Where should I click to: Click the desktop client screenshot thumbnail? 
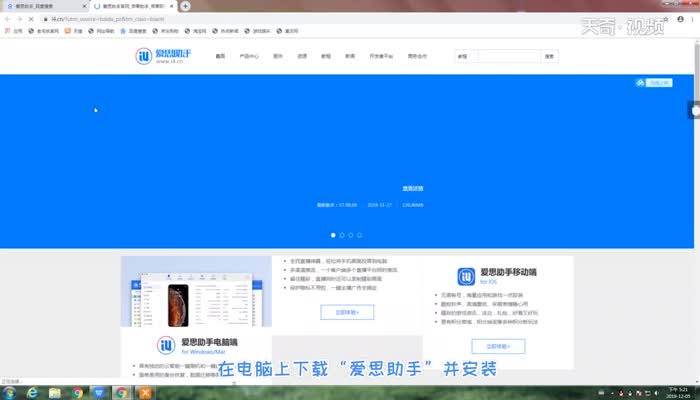tap(196, 291)
